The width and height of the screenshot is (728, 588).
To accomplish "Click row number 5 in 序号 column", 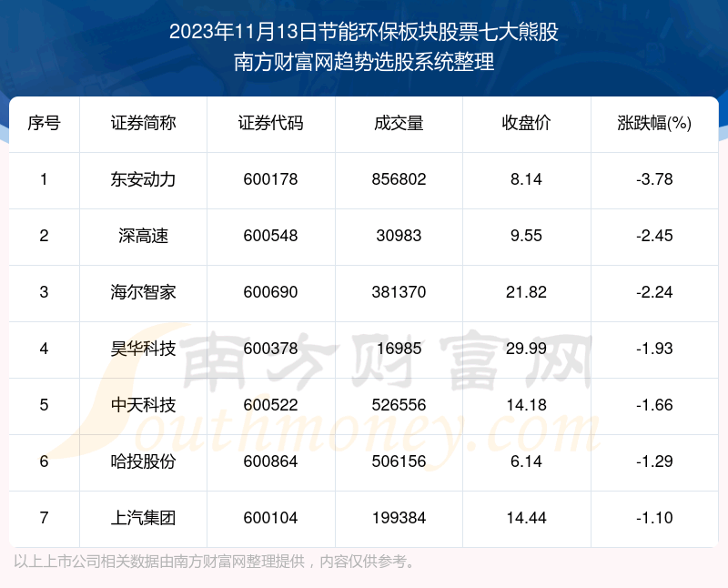I will 44,405.
